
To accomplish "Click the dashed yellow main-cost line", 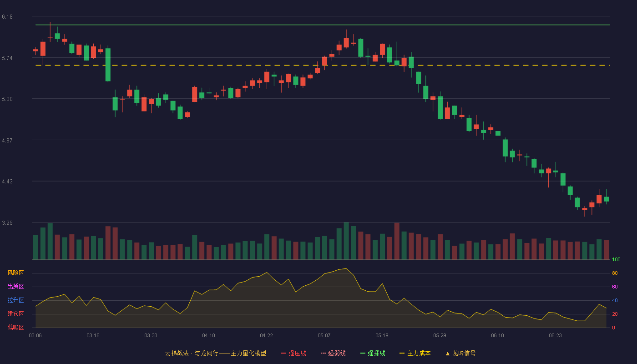I will (x=323, y=66).
